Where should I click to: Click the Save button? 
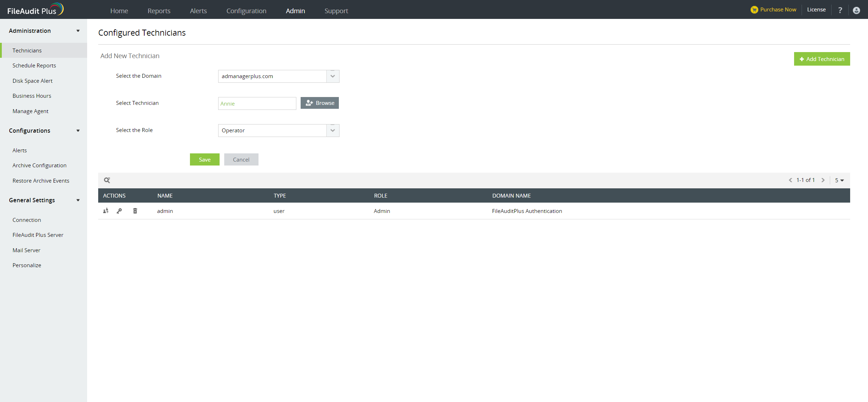tap(205, 159)
